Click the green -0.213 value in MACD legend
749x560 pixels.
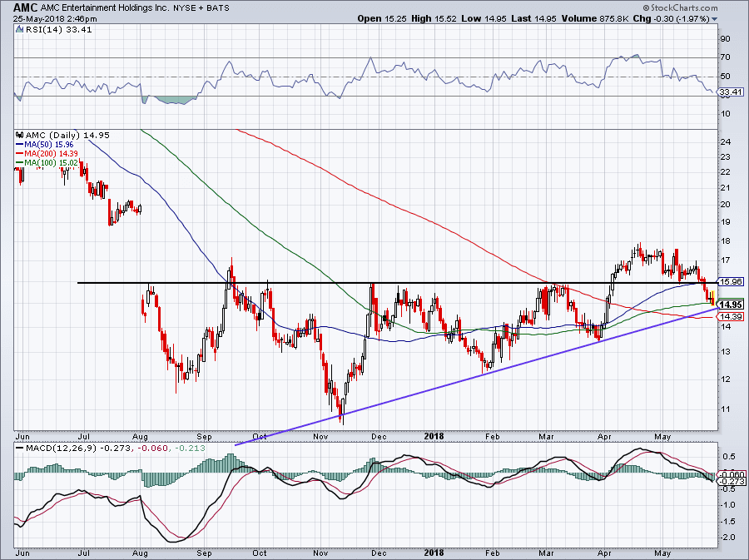click(x=190, y=448)
